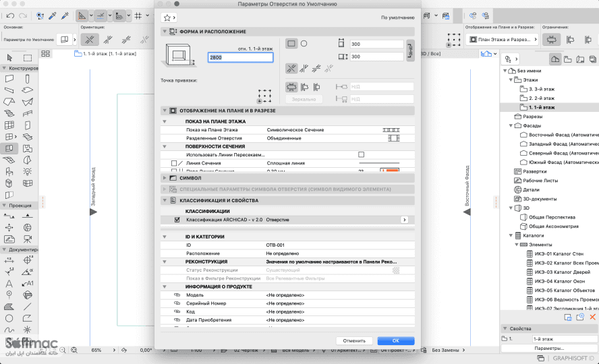Collapse ИНФОРМАЦИЯ О ПРОДУКТЕ group

165,286
